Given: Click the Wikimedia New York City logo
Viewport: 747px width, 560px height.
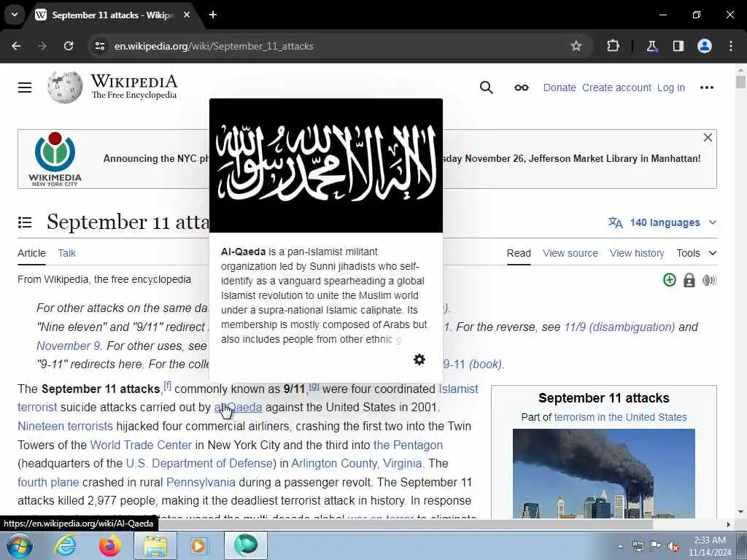Looking at the screenshot, I should pyautogui.click(x=55, y=159).
